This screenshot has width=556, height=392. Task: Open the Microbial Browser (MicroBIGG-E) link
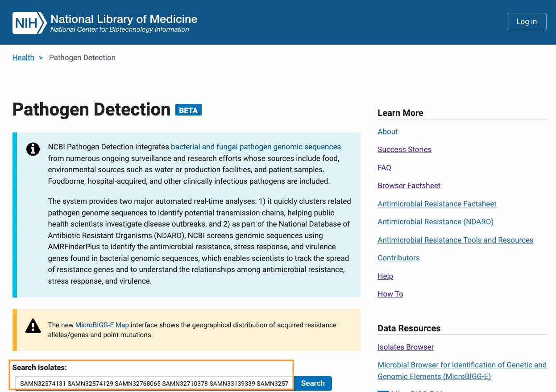(462, 371)
